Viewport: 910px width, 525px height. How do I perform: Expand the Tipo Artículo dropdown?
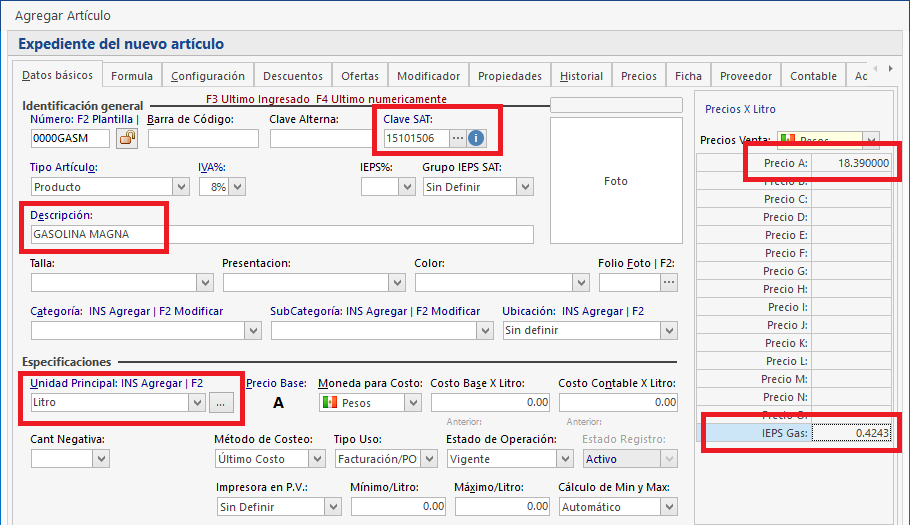(x=181, y=187)
